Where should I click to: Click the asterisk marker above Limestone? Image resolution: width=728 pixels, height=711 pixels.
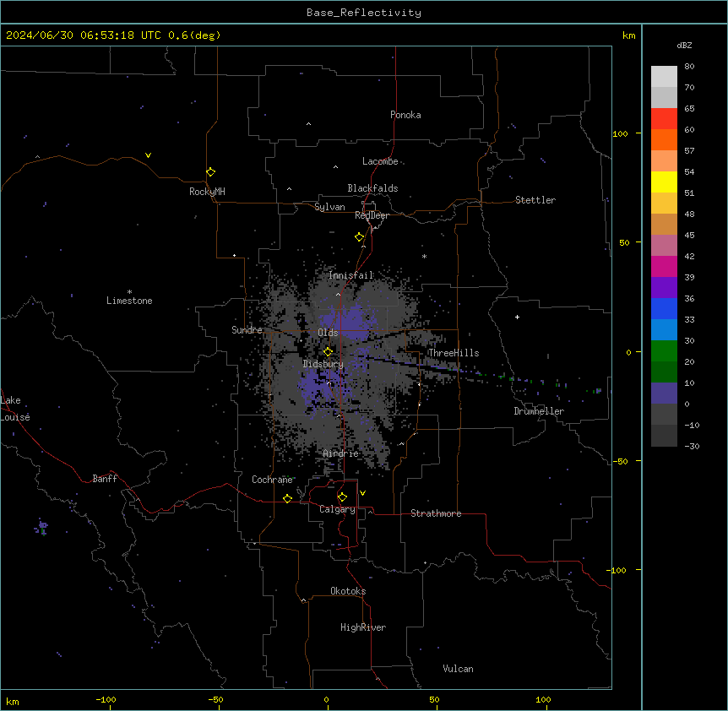[x=129, y=292]
